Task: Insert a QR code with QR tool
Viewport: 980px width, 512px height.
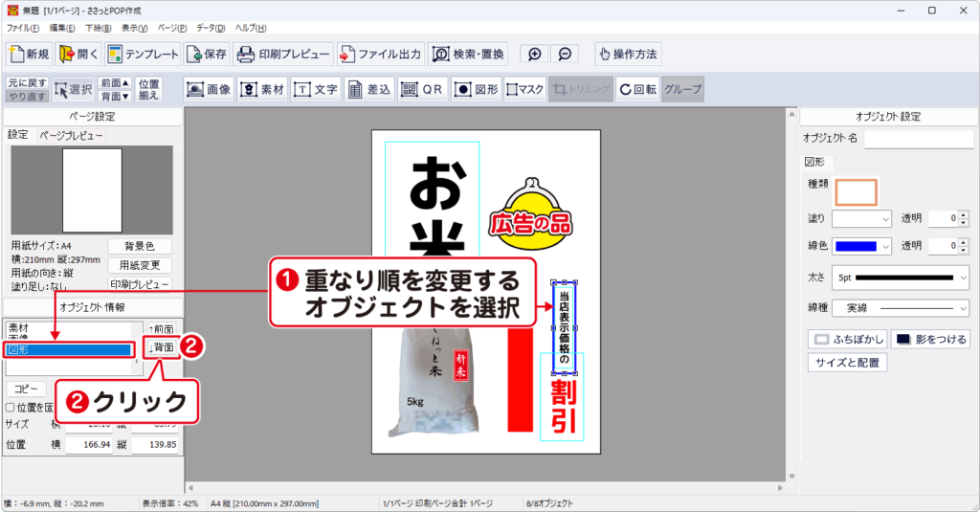Action: (422, 89)
